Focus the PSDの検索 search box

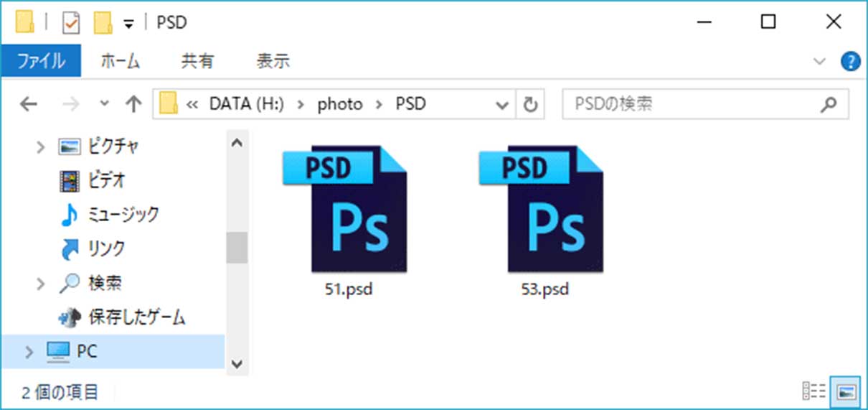(x=705, y=104)
